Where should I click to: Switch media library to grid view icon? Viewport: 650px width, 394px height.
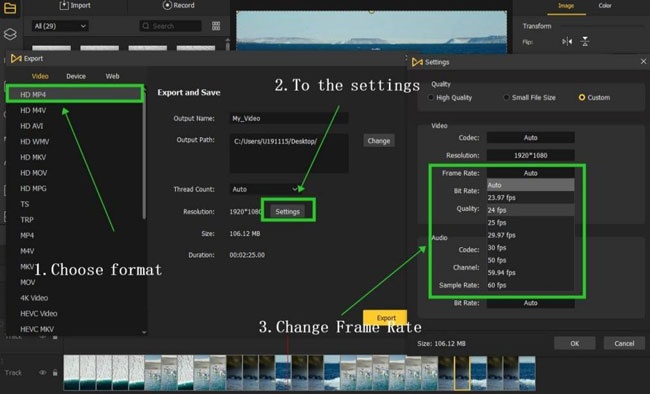(x=216, y=26)
